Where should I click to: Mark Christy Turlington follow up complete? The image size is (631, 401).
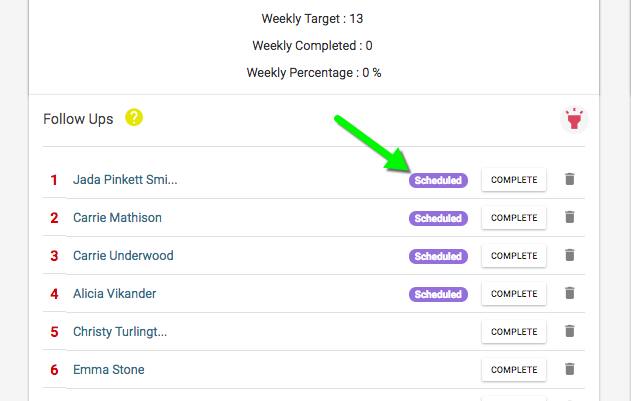point(514,332)
